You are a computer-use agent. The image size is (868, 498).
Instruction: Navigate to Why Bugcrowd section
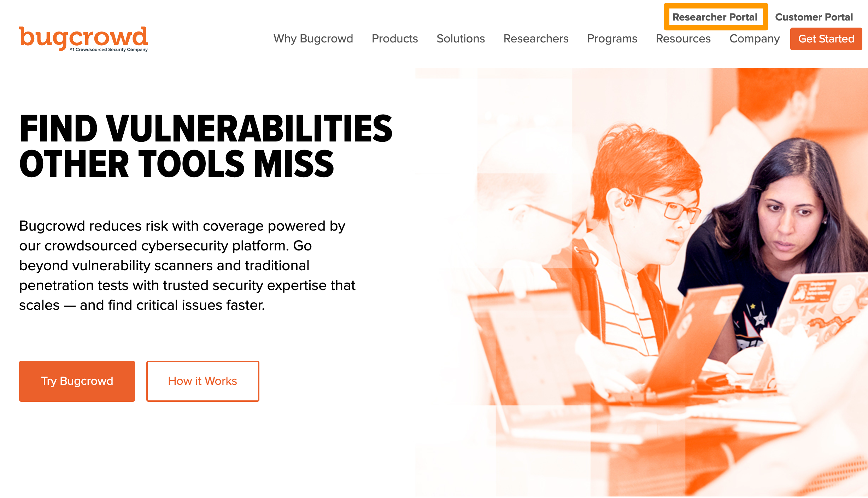pyautogui.click(x=313, y=39)
